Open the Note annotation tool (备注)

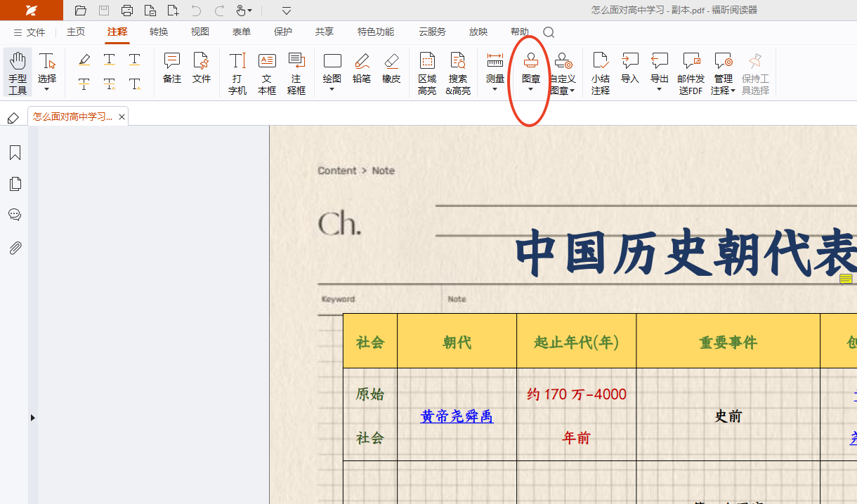pyautogui.click(x=172, y=69)
